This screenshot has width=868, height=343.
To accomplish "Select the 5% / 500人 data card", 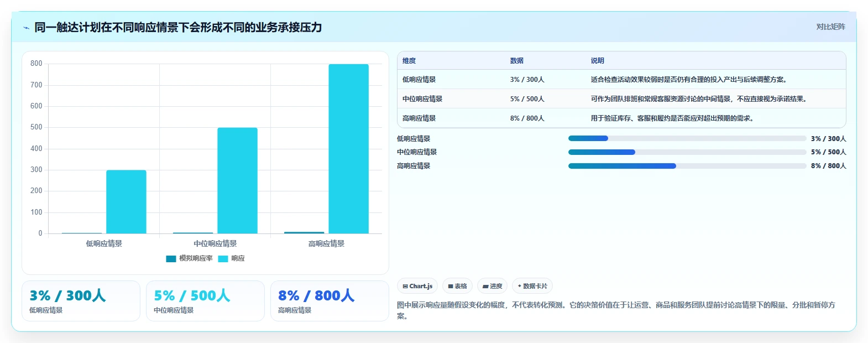I will coord(205,301).
